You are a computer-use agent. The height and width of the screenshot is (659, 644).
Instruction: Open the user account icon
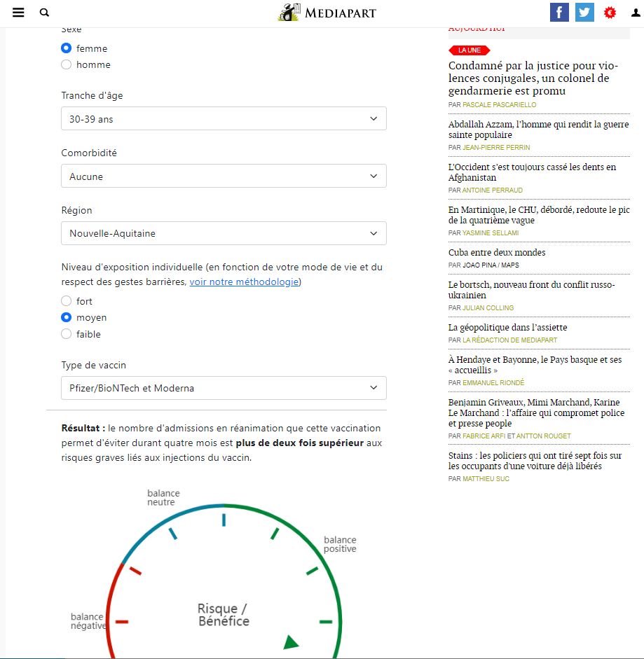tap(636, 13)
